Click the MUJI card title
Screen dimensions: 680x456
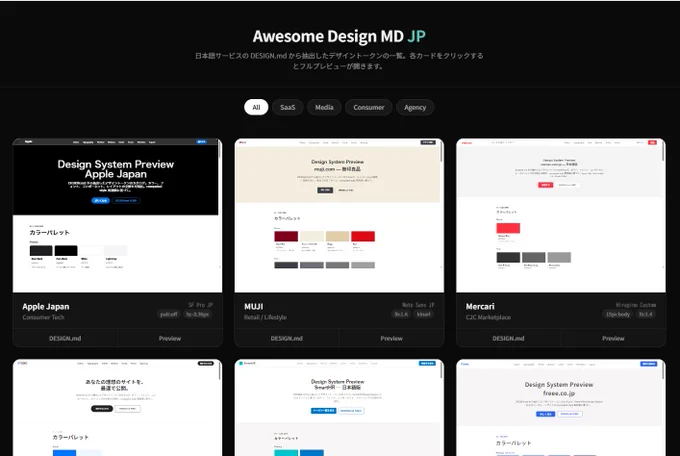pyautogui.click(x=253, y=306)
